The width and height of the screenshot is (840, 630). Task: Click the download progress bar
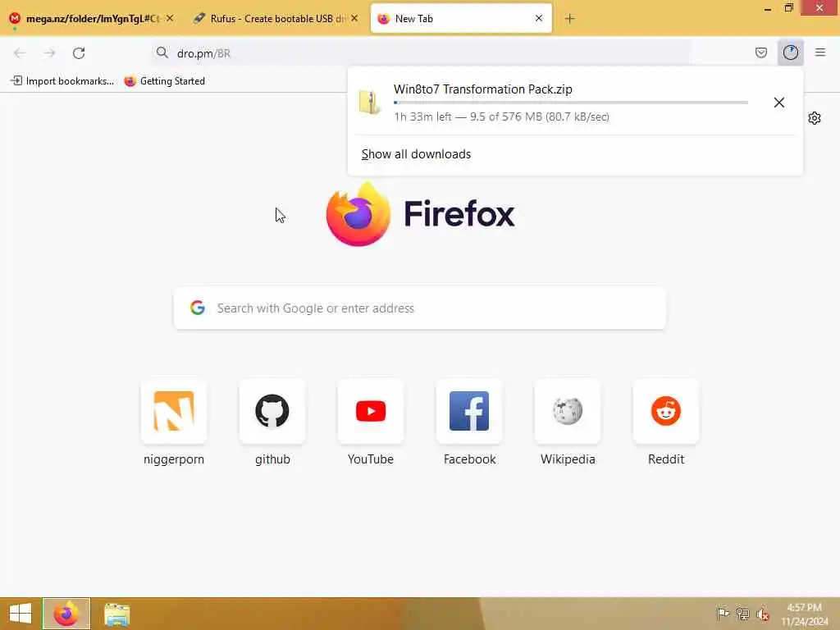571,103
